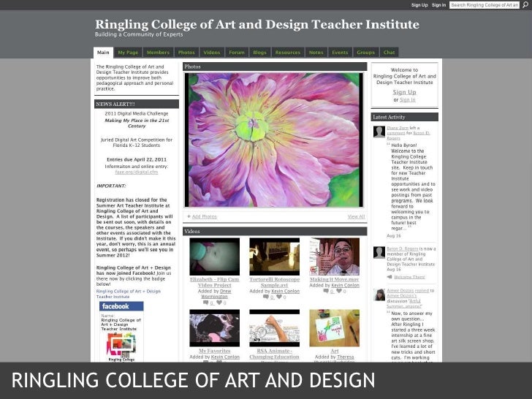Open the Notes tab
Viewport: 532px width, 399px height.
316,53
